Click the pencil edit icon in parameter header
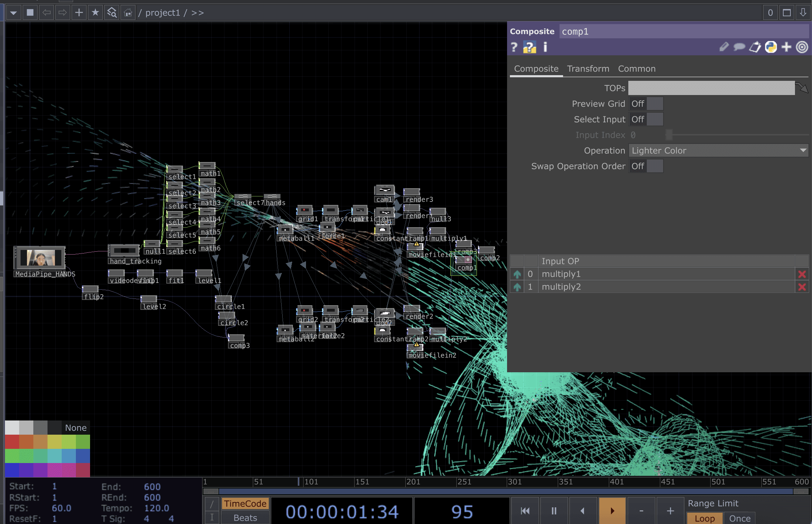Screen dimensions: 812x524 (x=724, y=47)
